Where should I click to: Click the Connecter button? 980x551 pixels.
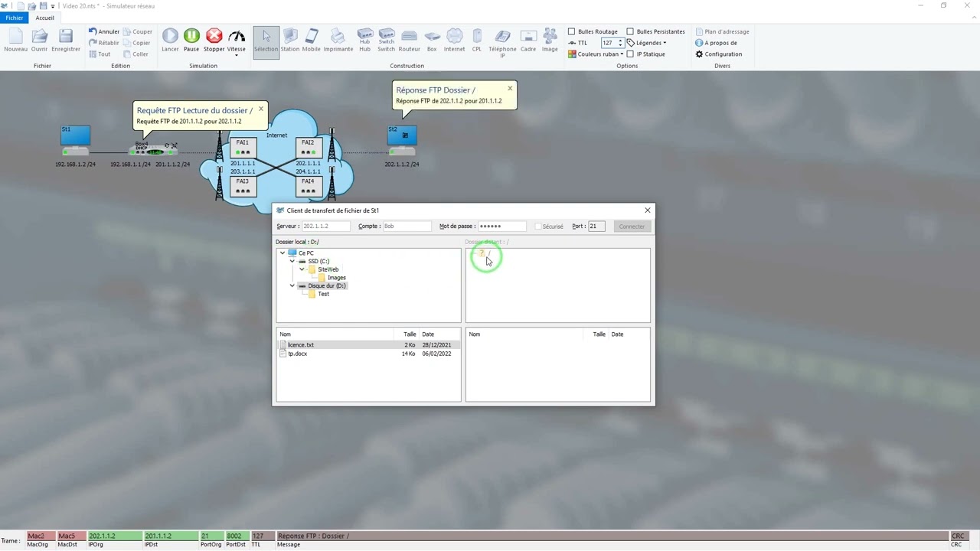click(x=632, y=227)
